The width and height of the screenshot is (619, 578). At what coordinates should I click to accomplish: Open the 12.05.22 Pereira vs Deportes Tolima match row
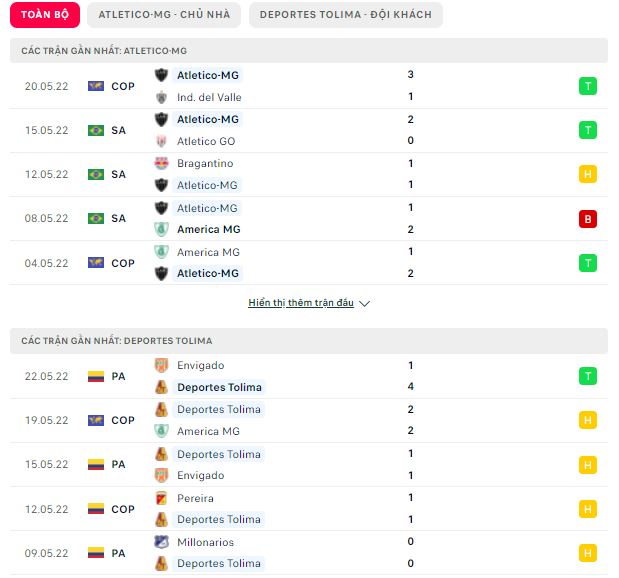coord(309,509)
